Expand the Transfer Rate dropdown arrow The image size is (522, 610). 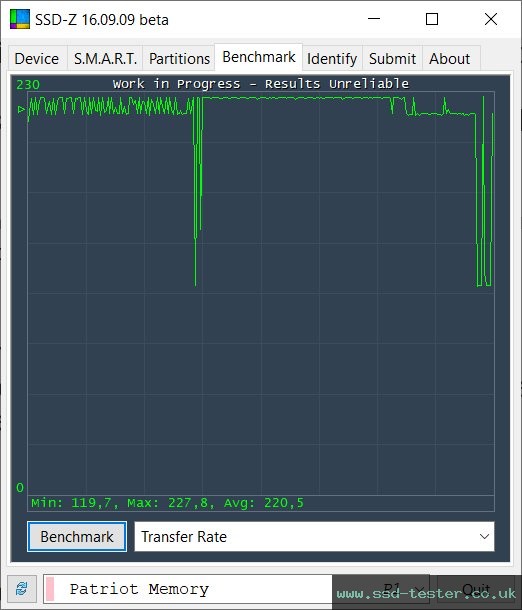coord(484,536)
